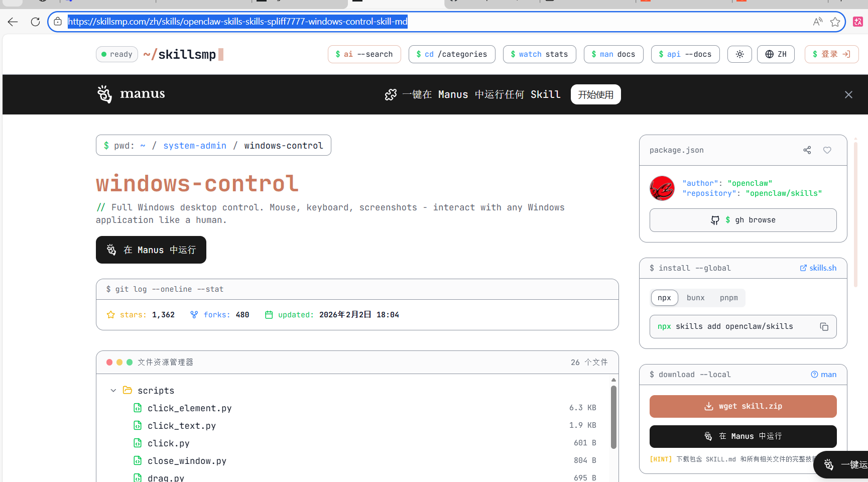Click file list scroll up arrow
868x482 pixels.
613,380
